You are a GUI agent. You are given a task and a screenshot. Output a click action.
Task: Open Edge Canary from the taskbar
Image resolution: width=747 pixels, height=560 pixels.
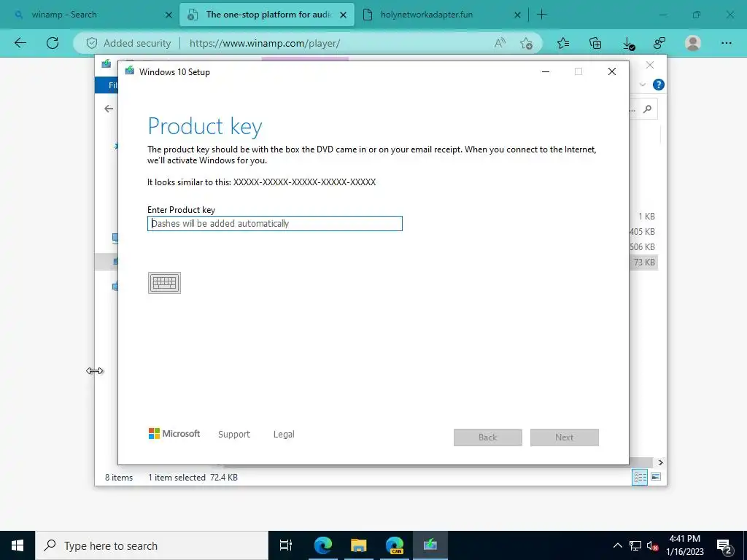(x=395, y=545)
